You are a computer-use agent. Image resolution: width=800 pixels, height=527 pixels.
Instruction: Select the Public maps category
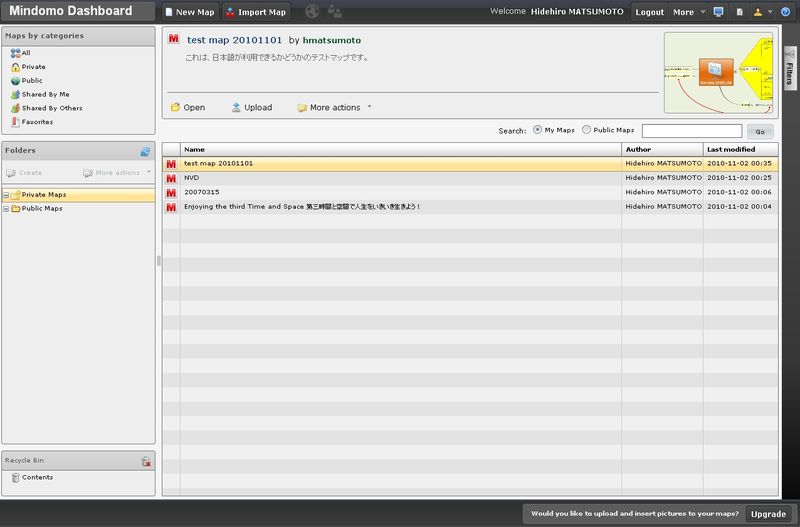point(27,81)
